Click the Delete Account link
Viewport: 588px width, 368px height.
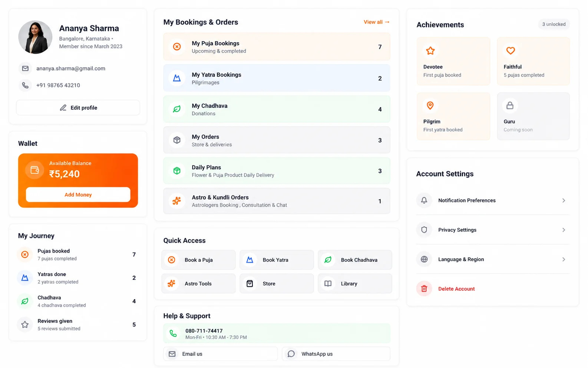456,289
